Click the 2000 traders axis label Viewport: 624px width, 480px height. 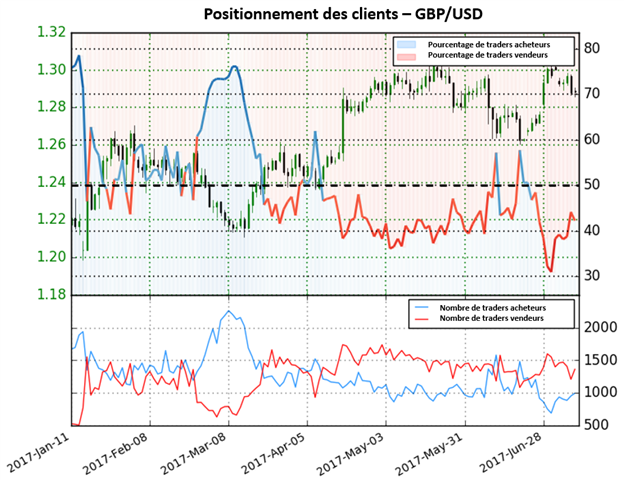click(x=601, y=328)
